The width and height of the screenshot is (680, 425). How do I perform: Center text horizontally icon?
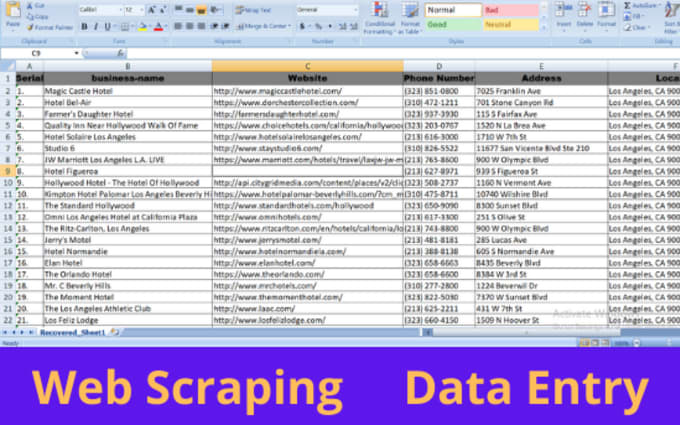pos(190,26)
